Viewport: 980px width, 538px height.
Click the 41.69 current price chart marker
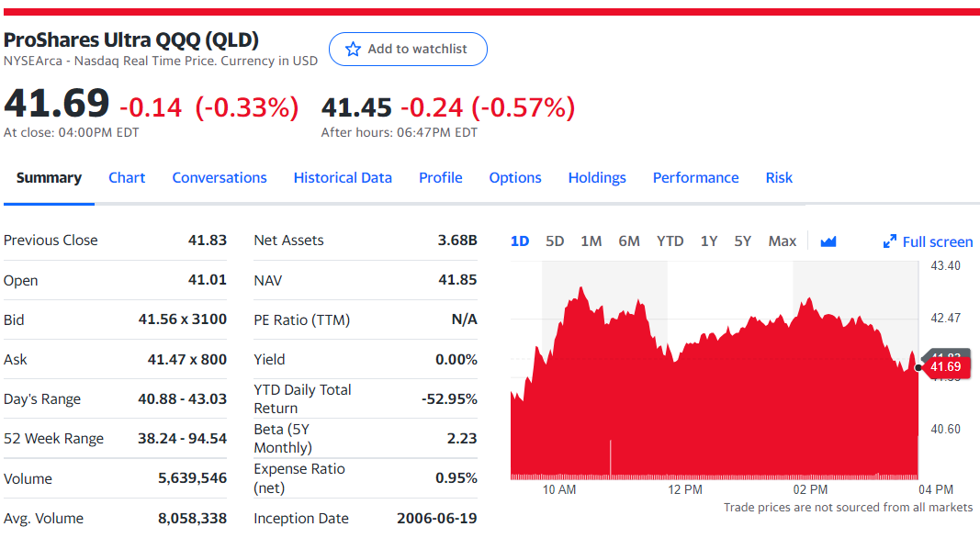(x=946, y=367)
